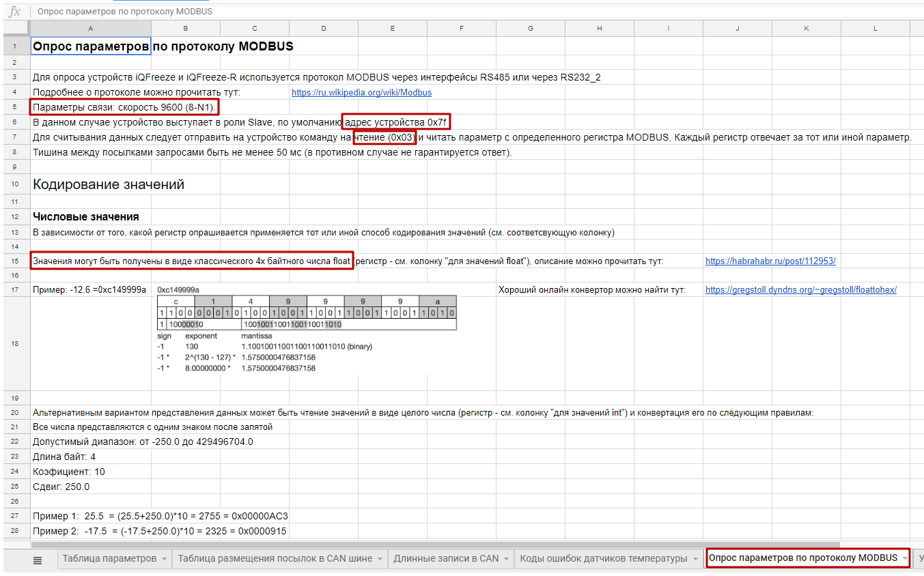Screen dimensions: 924x576
Task: Click the select-all corner box
Action: pyautogui.click(x=15, y=28)
